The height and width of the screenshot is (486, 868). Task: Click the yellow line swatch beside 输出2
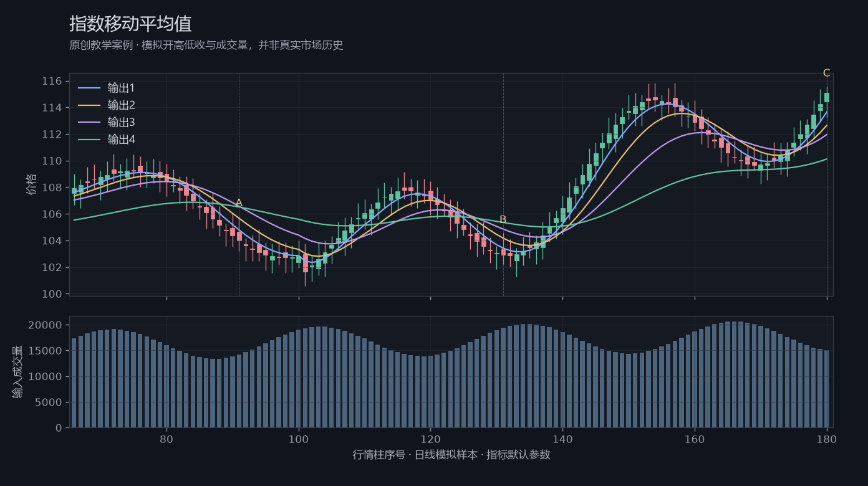[89, 106]
